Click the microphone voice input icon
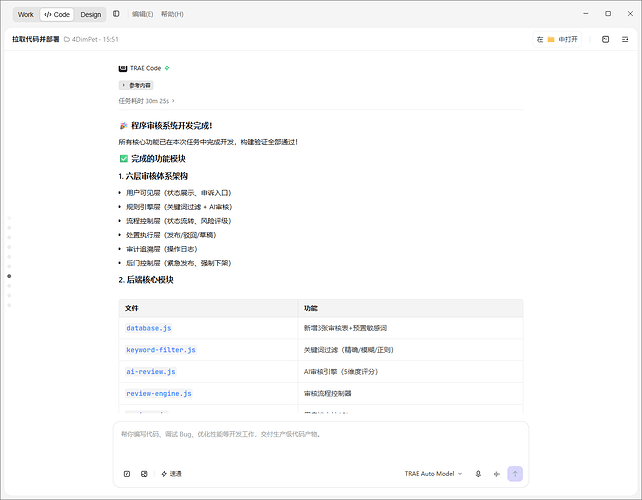642x500 pixels. pyautogui.click(x=478, y=474)
